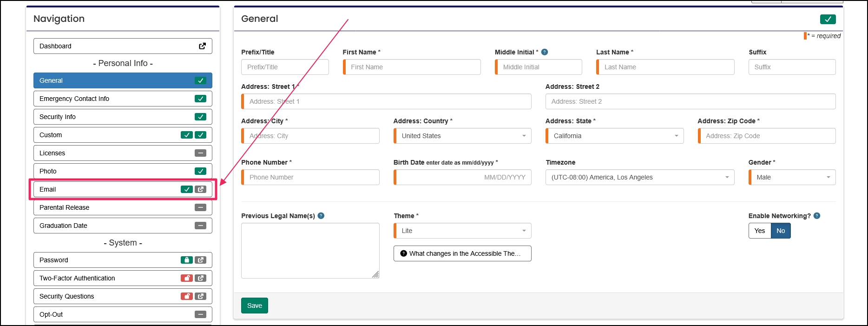Click the Photo row checkmark icon
This screenshot has height=326, width=868.
pyautogui.click(x=200, y=171)
